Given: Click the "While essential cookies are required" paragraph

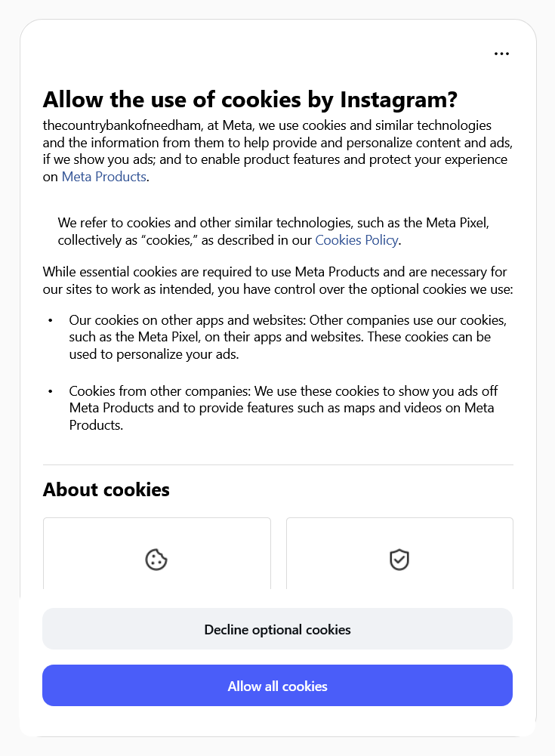Looking at the screenshot, I should click(275, 280).
